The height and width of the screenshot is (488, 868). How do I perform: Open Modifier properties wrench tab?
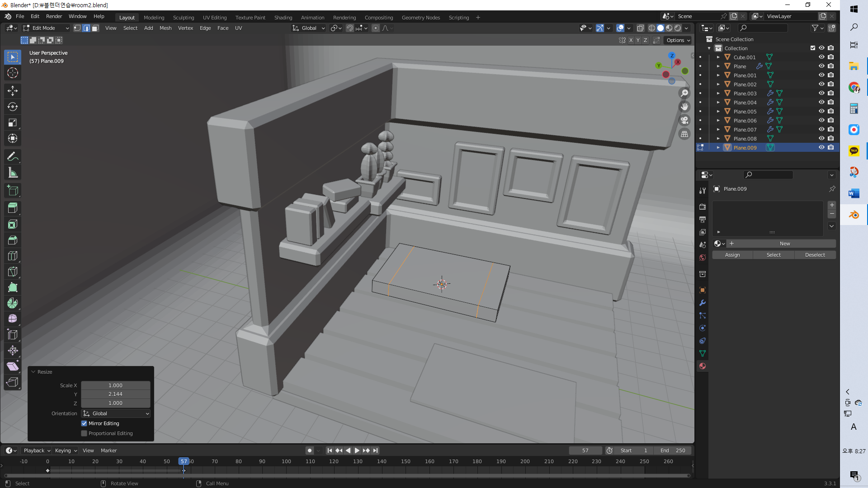703,303
